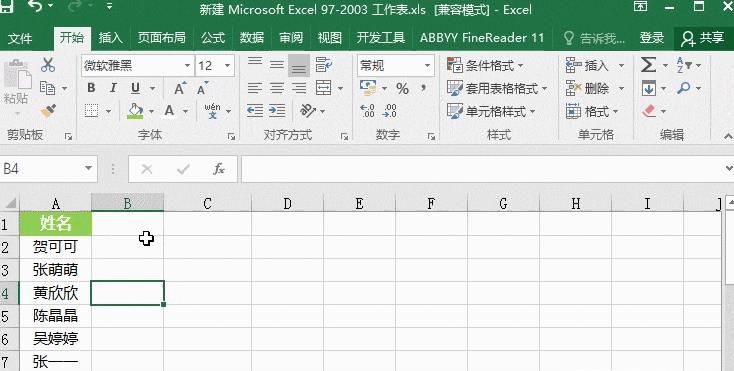Increase font size with larger A icon
This screenshot has width=734, height=371.
[x=180, y=88]
